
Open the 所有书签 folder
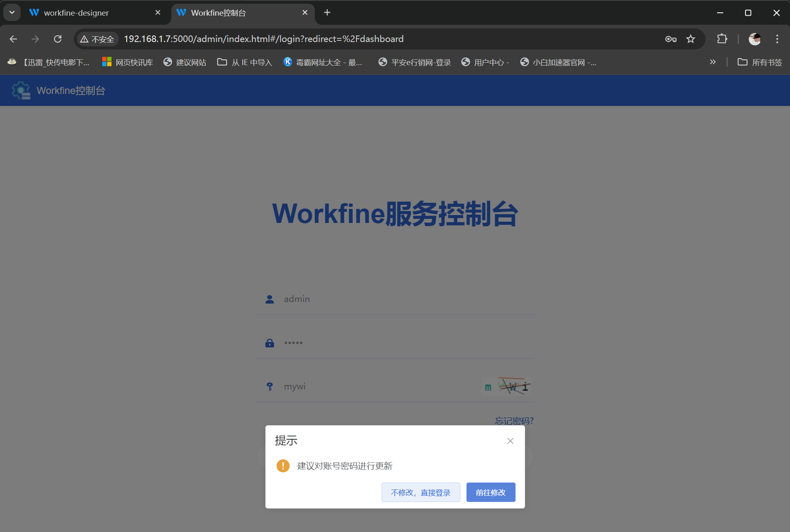[x=760, y=62]
